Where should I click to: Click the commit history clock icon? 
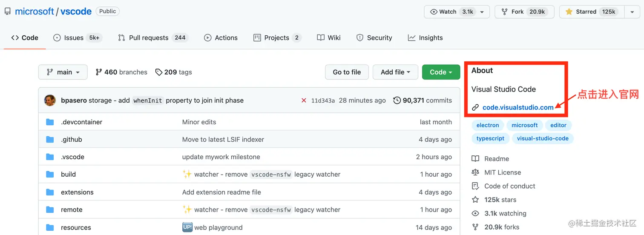[397, 100]
